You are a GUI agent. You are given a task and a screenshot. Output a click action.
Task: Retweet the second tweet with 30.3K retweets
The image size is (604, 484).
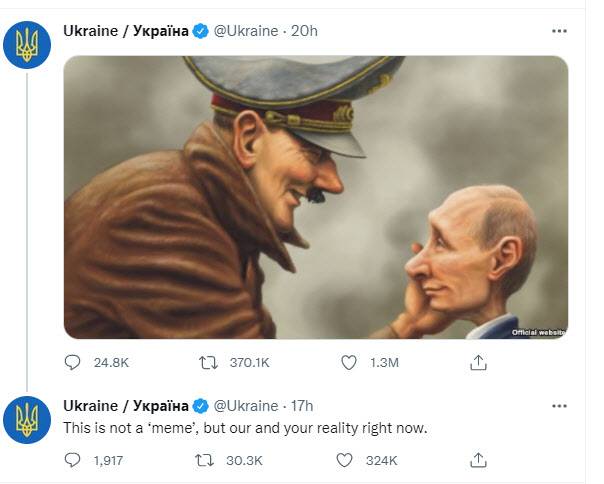204,460
